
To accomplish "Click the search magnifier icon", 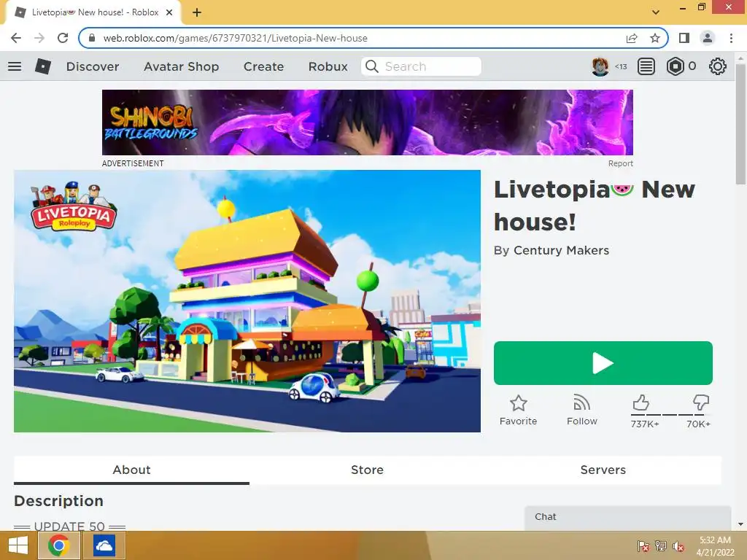I will tap(371, 66).
